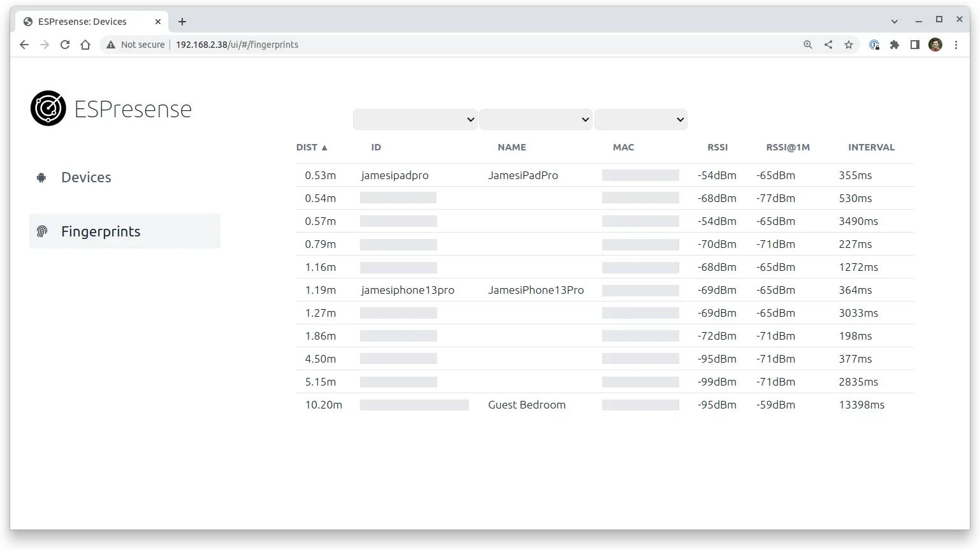Go back to the previous page

tap(24, 45)
